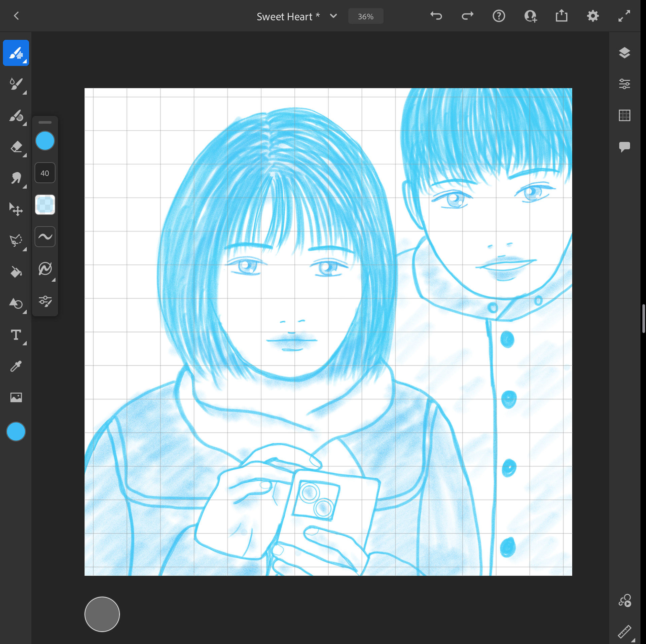
Task: Toggle the Layers panel
Action: (624, 53)
